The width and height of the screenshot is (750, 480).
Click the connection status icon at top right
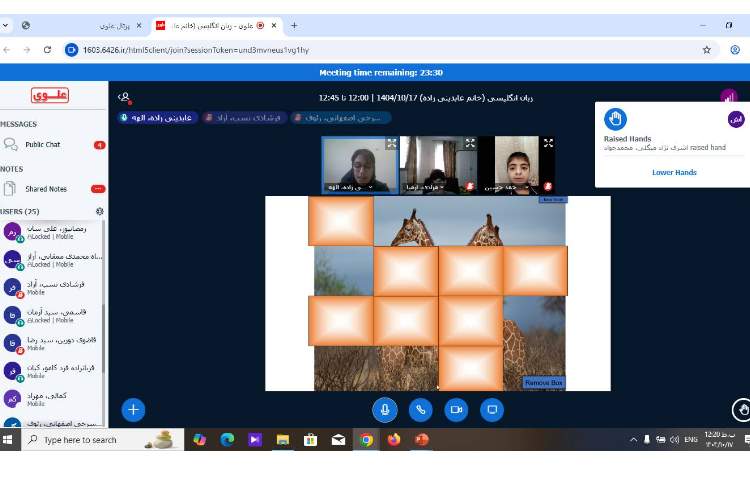click(x=728, y=97)
